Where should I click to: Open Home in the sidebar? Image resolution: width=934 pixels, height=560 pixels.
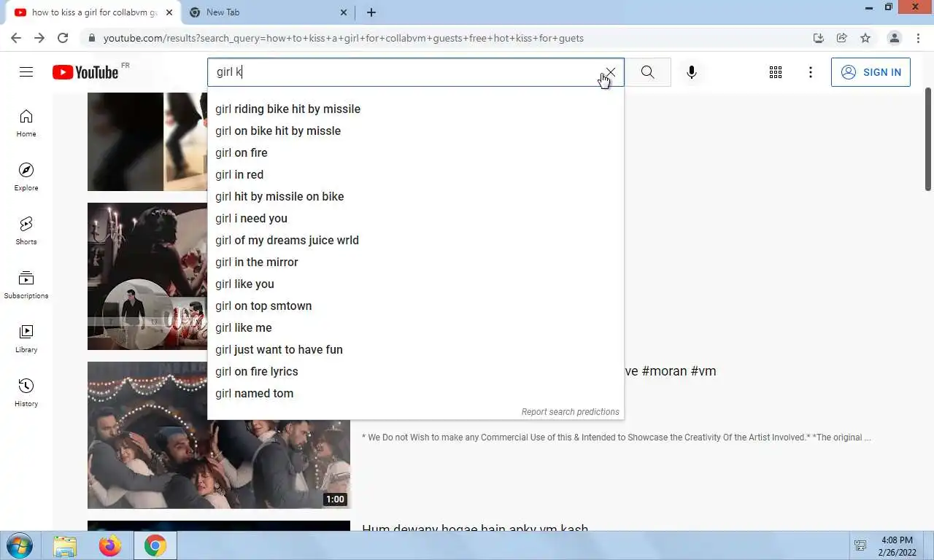[26, 123]
